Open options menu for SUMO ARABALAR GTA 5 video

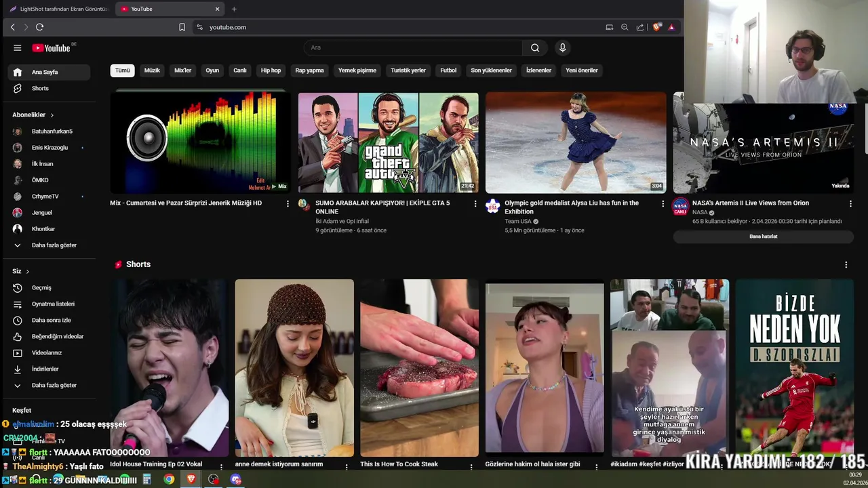pos(475,203)
